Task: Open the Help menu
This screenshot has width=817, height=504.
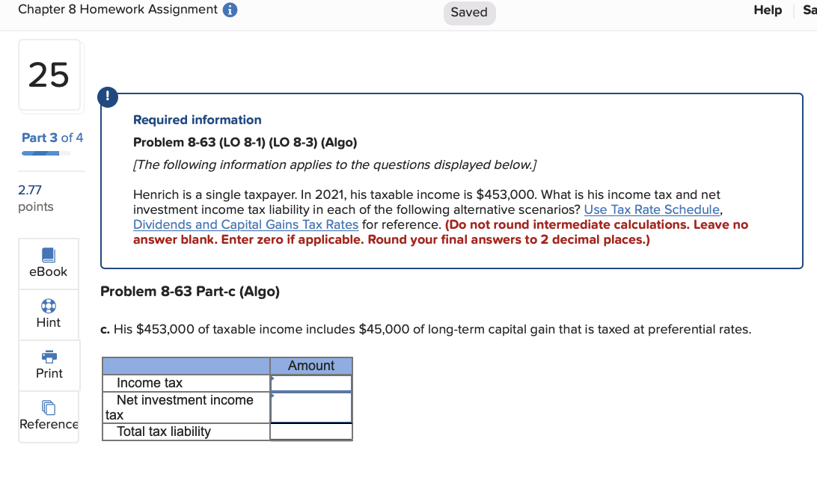Action: point(767,10)
